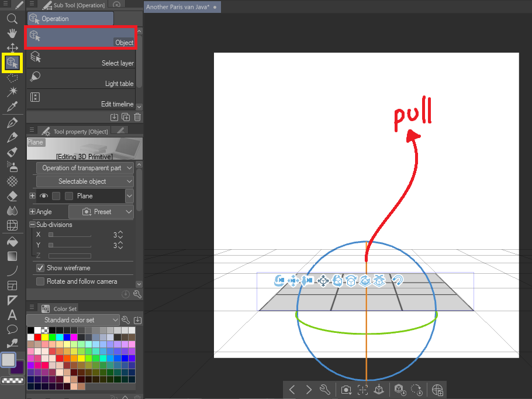Select the Eraser tool
This screenshot has width=532, height=399.
[x=12, y=196]
